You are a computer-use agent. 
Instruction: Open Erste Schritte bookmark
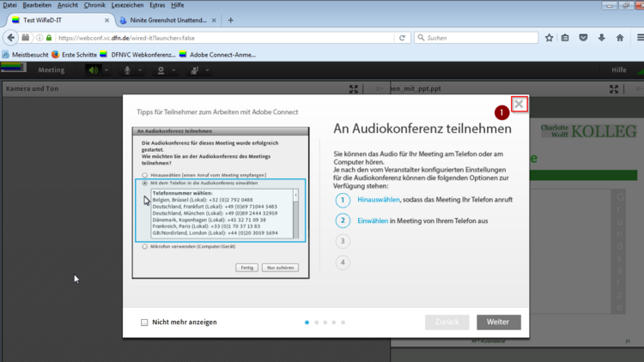click(x=75, y=55)
